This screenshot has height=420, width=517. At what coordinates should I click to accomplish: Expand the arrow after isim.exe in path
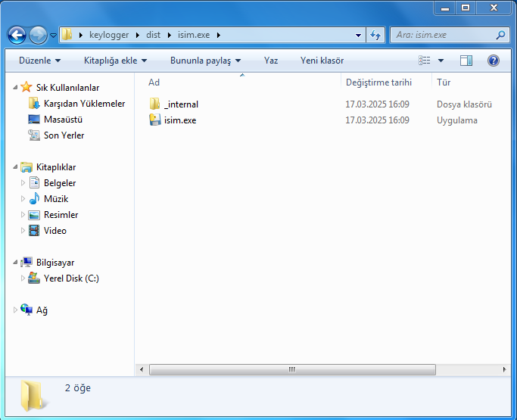(x=218, y=35)
